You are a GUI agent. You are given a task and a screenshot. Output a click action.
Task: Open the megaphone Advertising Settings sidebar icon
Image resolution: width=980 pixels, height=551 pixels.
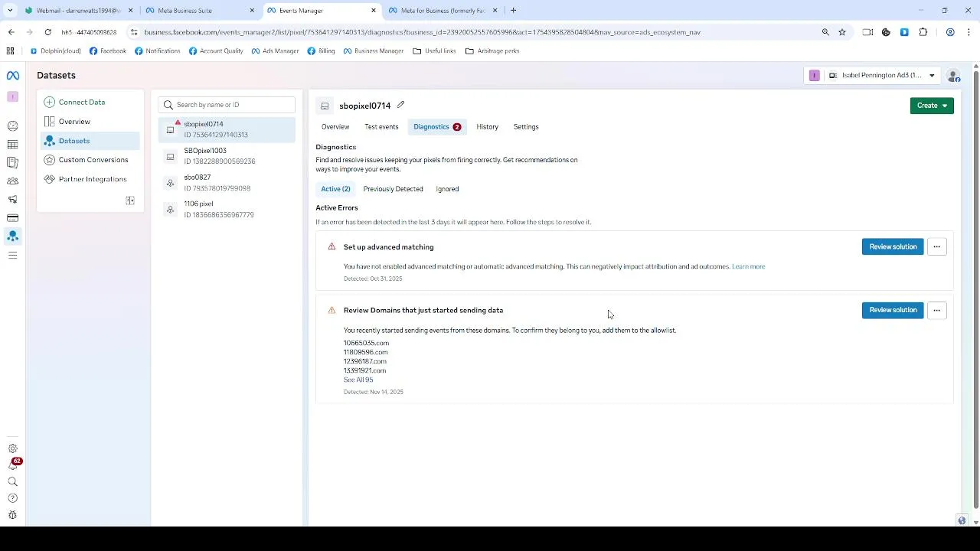(x=12, y=200)
